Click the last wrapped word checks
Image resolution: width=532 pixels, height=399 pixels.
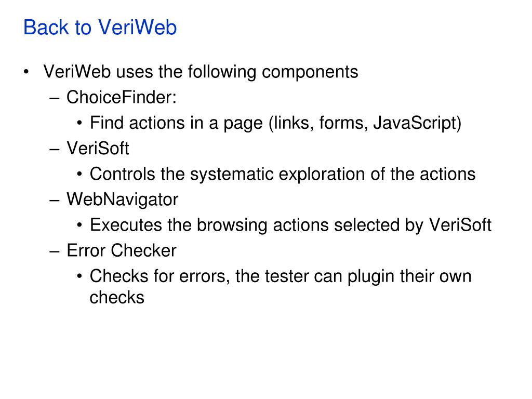117,298
